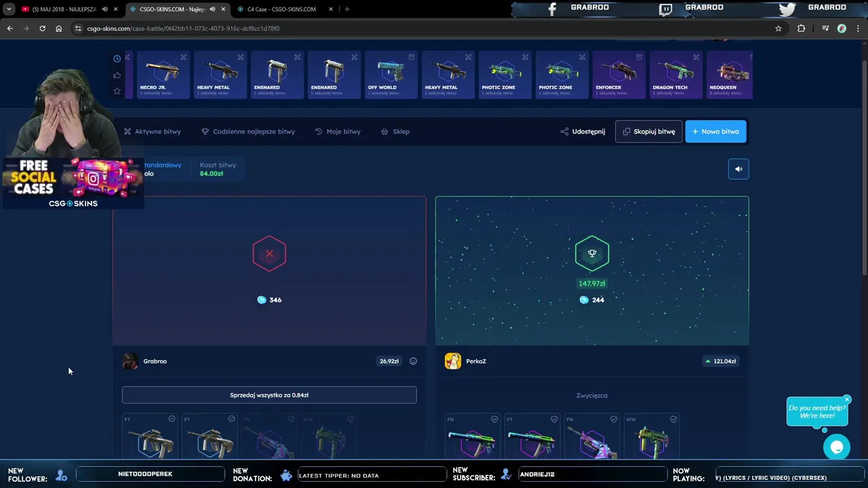The height and width of the screenshot is (488, 868).
Task: Toggle PerkoZ's first FN skin checkmark
Action: [494, 420]
